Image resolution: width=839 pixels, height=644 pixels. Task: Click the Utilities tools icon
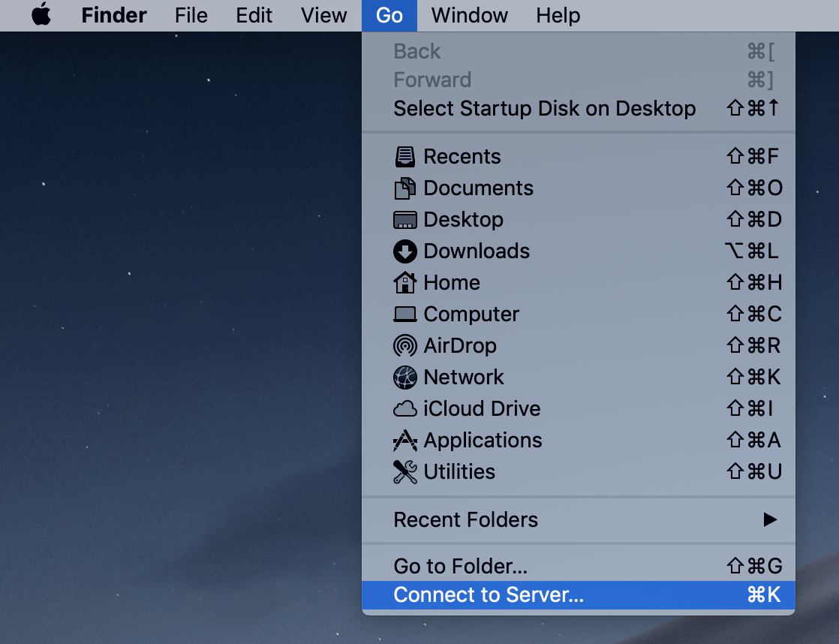405,472
